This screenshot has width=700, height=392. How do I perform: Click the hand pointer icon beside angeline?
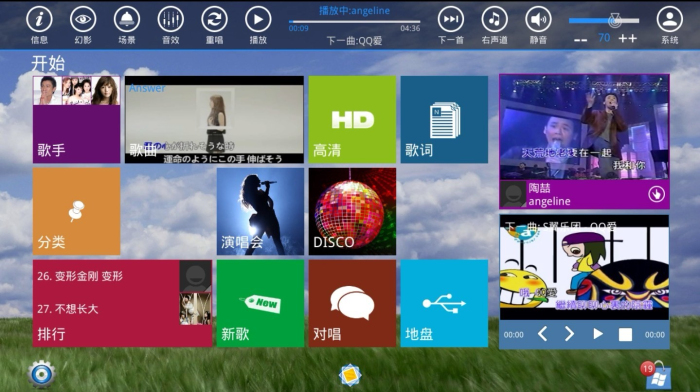[x=656, y=194]
